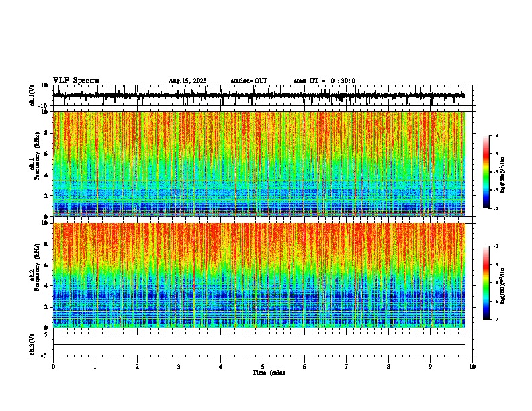Screen dimensions: 532x411
Task: Click the ch.1 color bar "-3" label
Action: [x=496, y=136]
